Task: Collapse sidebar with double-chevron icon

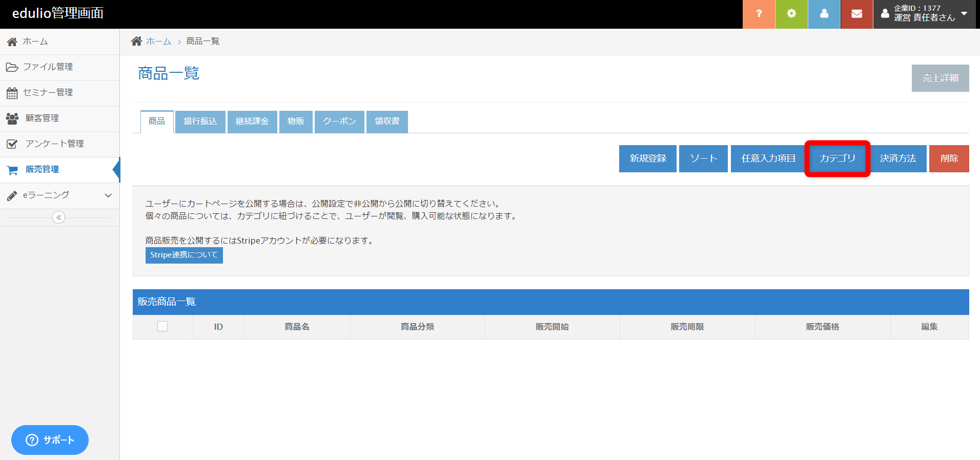Action: (x=59, y=217)
